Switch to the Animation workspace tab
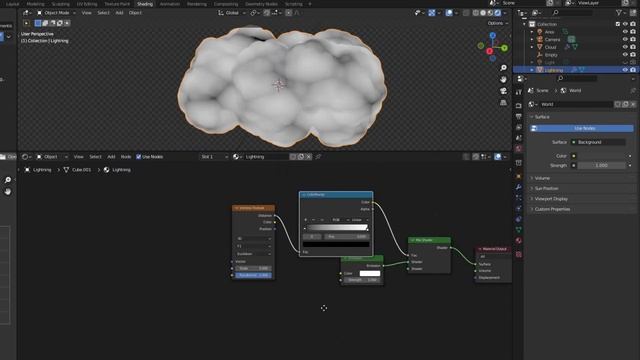Viewport: 640px width, 360px height. click(169, 4)
